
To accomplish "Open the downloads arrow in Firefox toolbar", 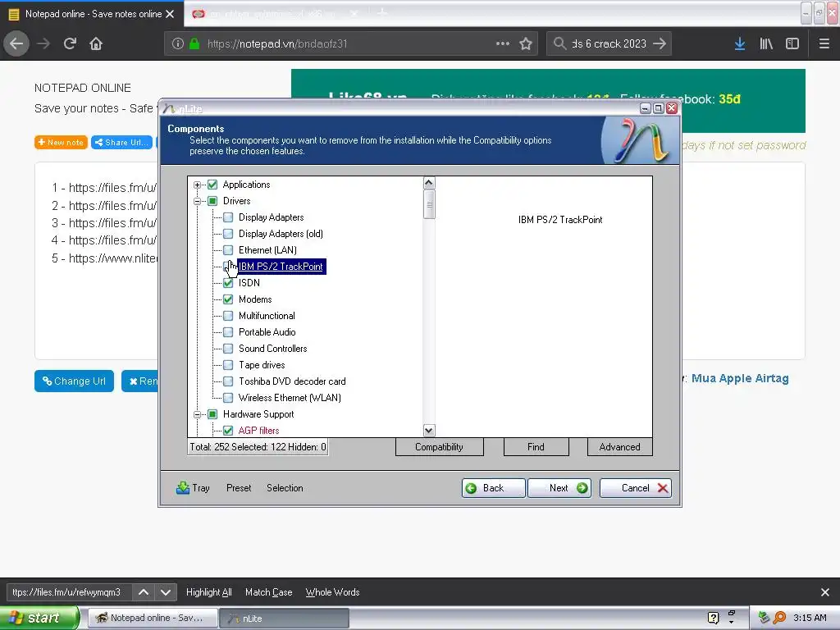I will (x=740, y=44).
